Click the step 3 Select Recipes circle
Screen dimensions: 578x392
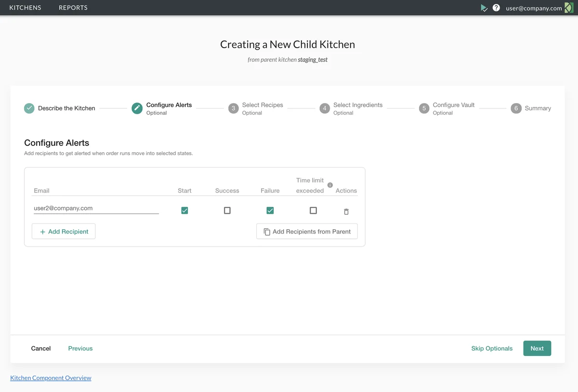point(233,108)
